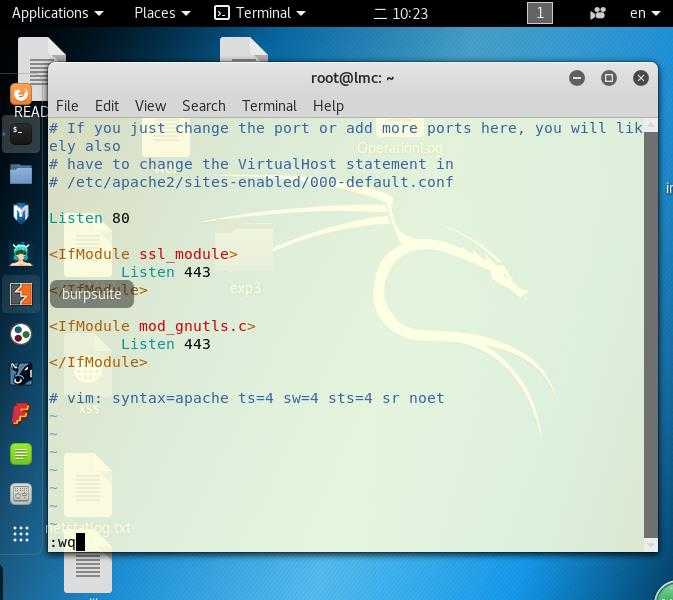Viewport: 673px width, 600px height.
Task: Open the Terminal menu in menu bar
Action: coord(269,106)
